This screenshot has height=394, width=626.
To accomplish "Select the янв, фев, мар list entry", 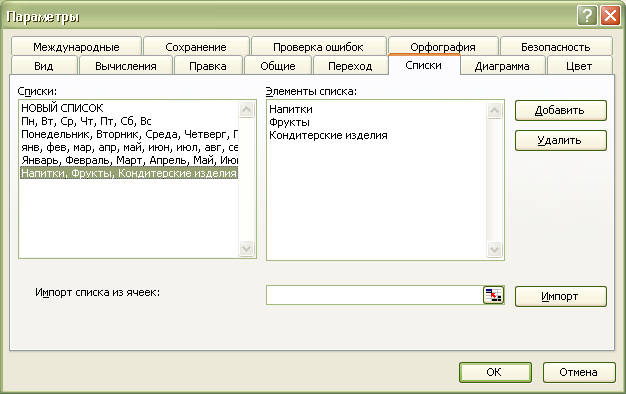I will tap(129, 147).
